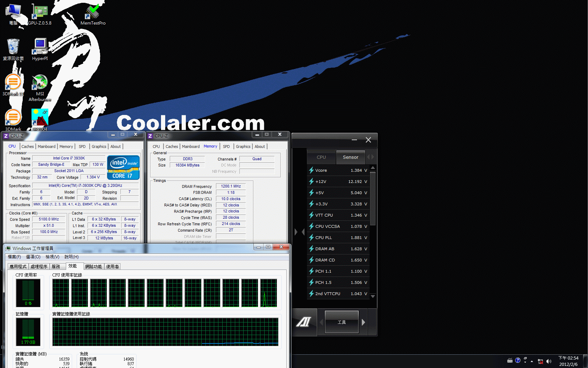The height and width of the screenshot is (368, 588).
Task: Open the Graphics tab in left CPU-Z
Action: 99,146
